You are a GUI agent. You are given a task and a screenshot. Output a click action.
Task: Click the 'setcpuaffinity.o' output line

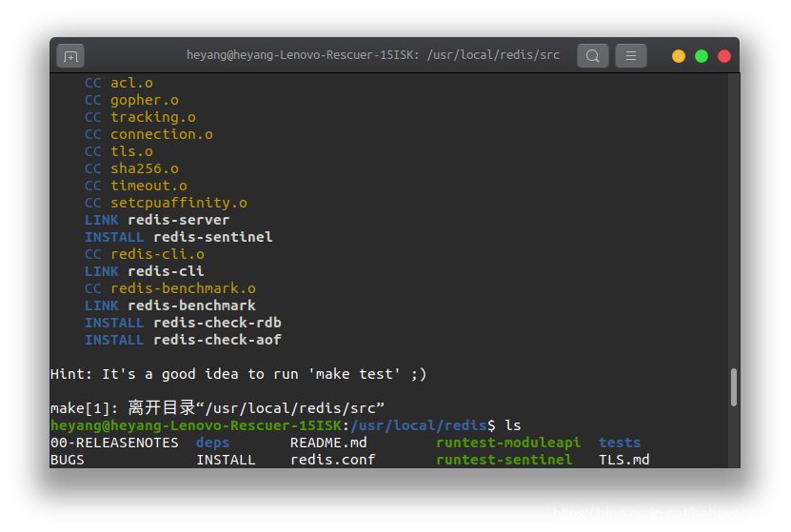point(166,203)
